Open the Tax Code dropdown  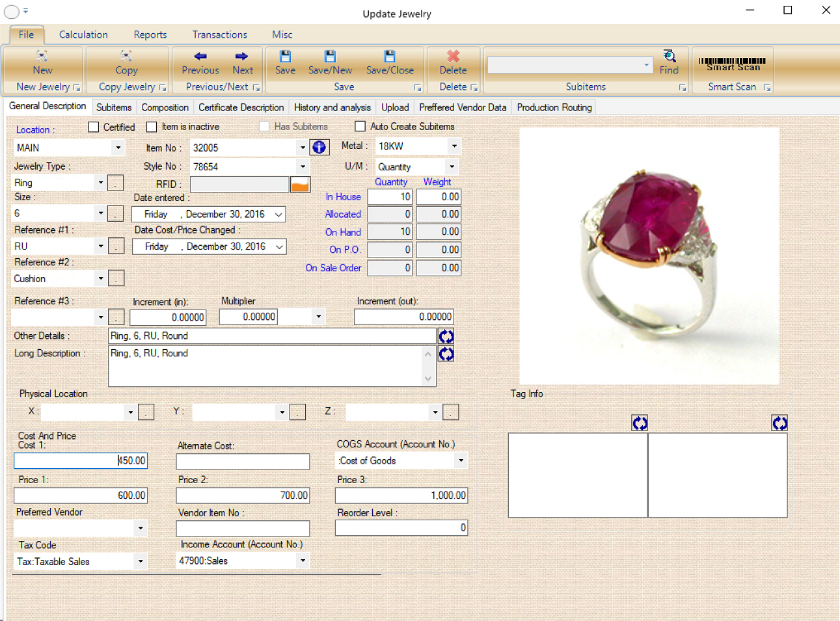141,561
